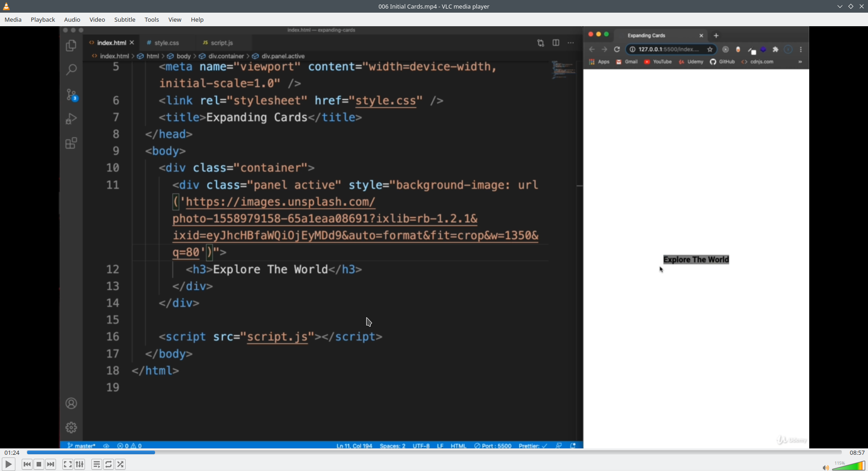
Task: Click the elapsed time label 01:24
Action: tap(12, 452)
